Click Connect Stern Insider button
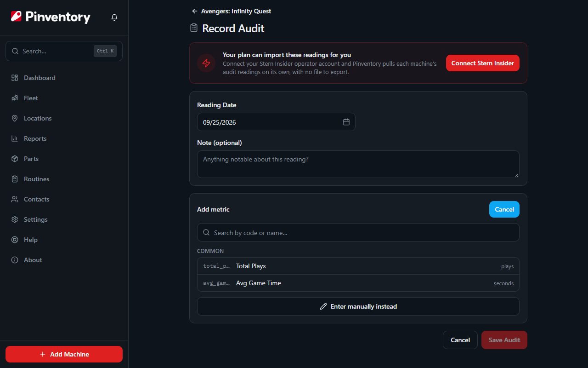The width and height of the screenshot is (588, 368). (x=482, y=63)
